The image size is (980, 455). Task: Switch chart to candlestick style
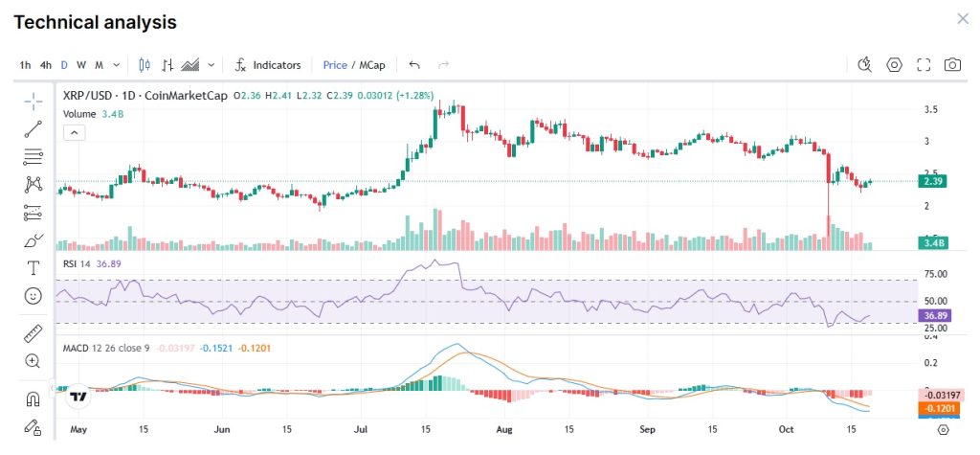(x=145, y=64)
